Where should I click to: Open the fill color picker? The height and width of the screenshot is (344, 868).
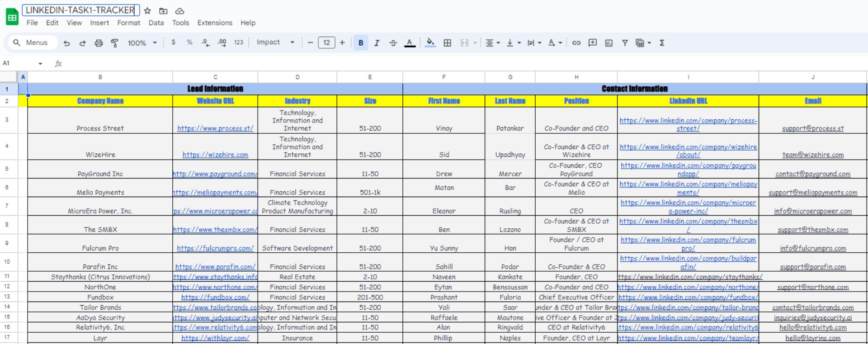point(430,43)
